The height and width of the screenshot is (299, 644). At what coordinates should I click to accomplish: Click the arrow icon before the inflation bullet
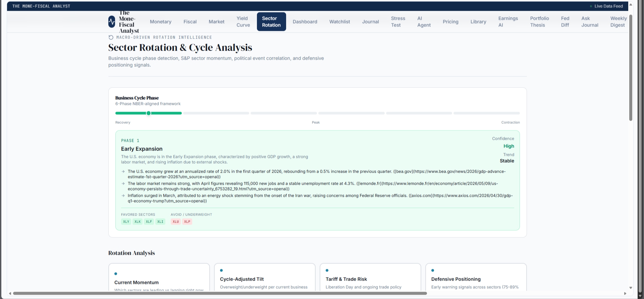tap(123, 195)
